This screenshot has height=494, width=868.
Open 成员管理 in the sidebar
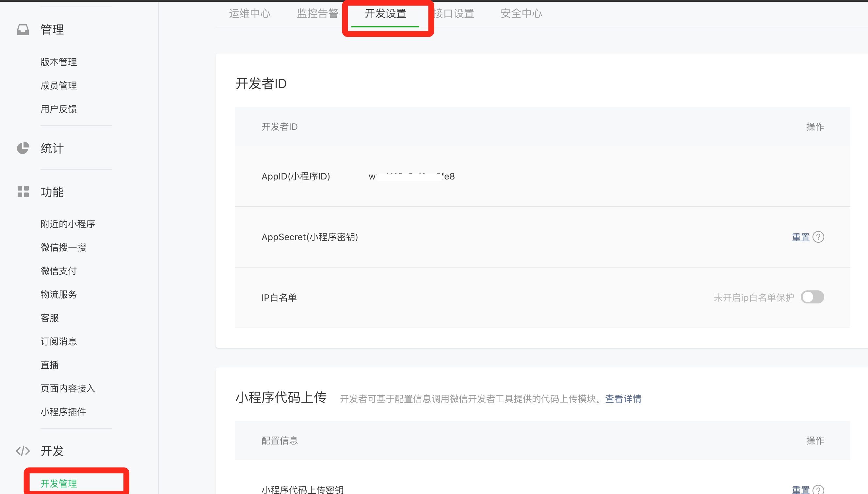pyautogui.click(x=59, y=85)
